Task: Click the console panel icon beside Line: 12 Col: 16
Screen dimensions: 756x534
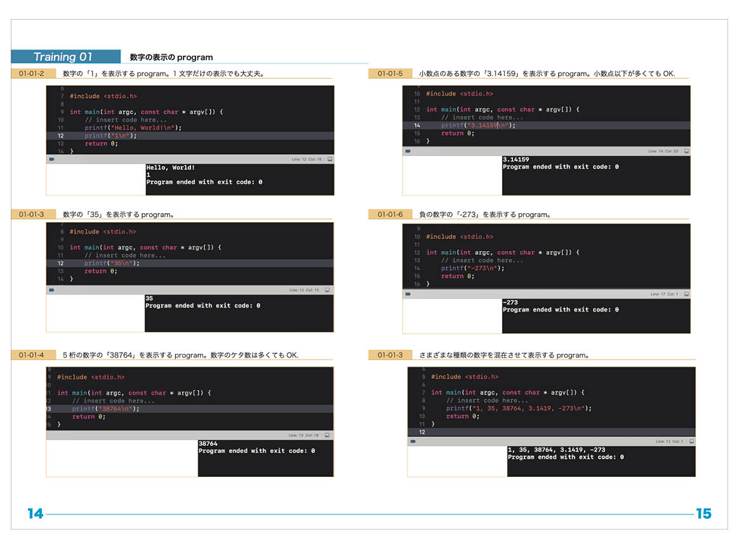Action: (329, 159)
